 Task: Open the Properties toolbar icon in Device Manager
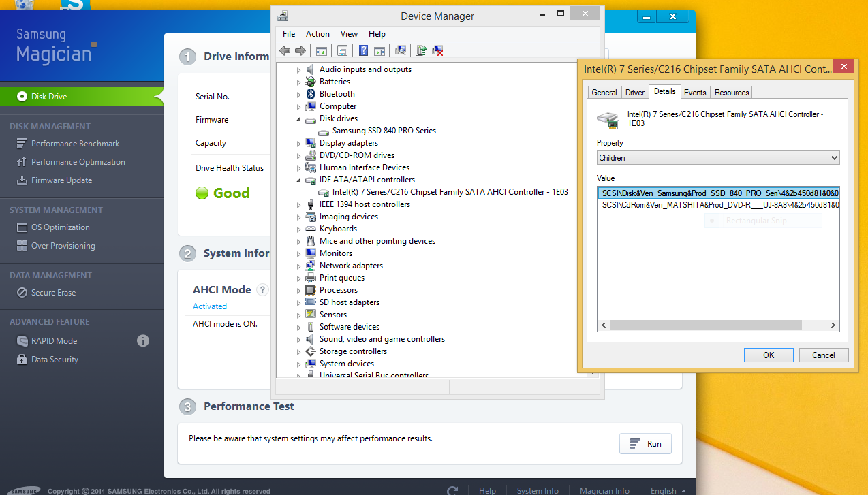coord(342,50)
